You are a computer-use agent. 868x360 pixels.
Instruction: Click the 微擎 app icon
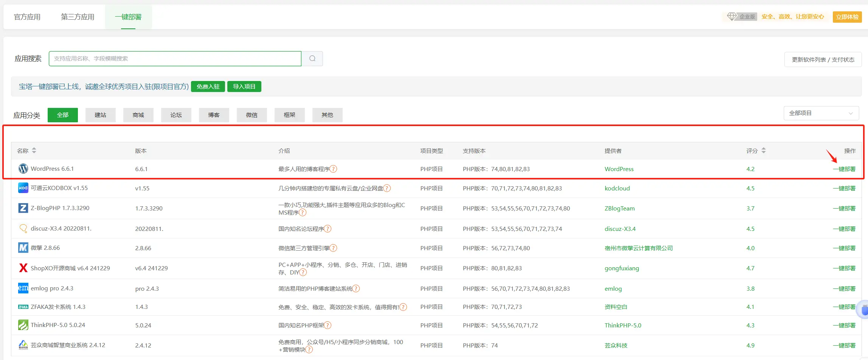(x=23, y=248)
